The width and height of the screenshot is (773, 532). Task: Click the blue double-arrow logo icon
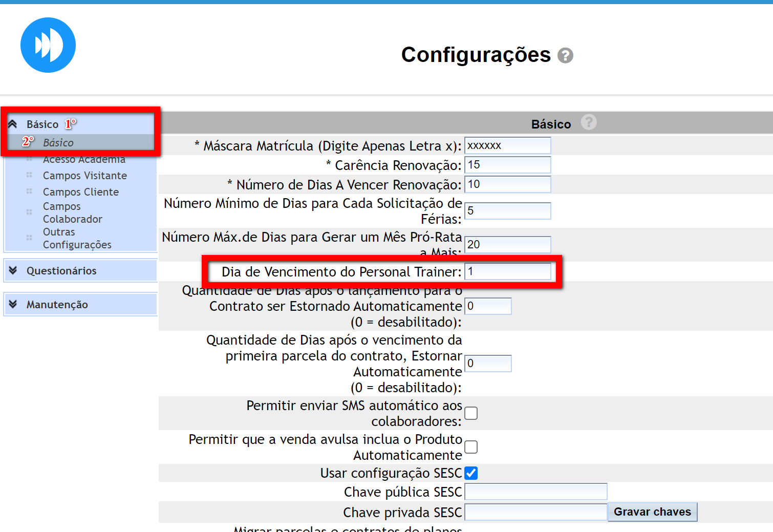48,45
